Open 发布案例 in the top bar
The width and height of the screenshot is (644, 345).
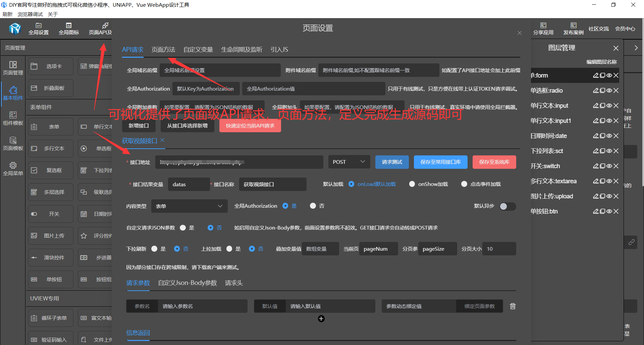pyautogui.click(x=574, y=29)
